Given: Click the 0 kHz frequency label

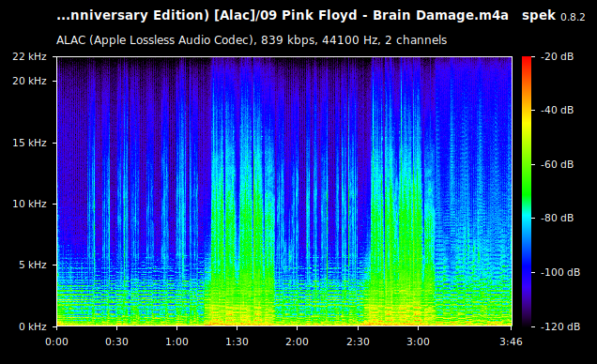Looking at the screenshot, I should click(x=32, y=326).
